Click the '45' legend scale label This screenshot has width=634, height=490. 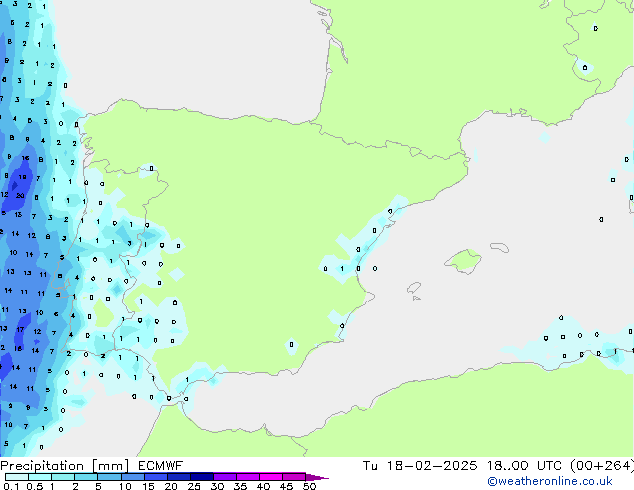tap(286, 486)
